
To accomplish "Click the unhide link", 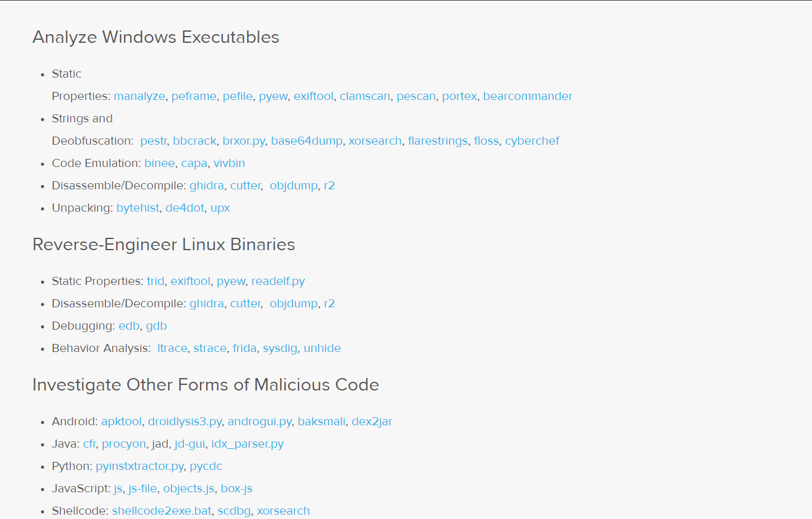I will (x=322, y=348).
